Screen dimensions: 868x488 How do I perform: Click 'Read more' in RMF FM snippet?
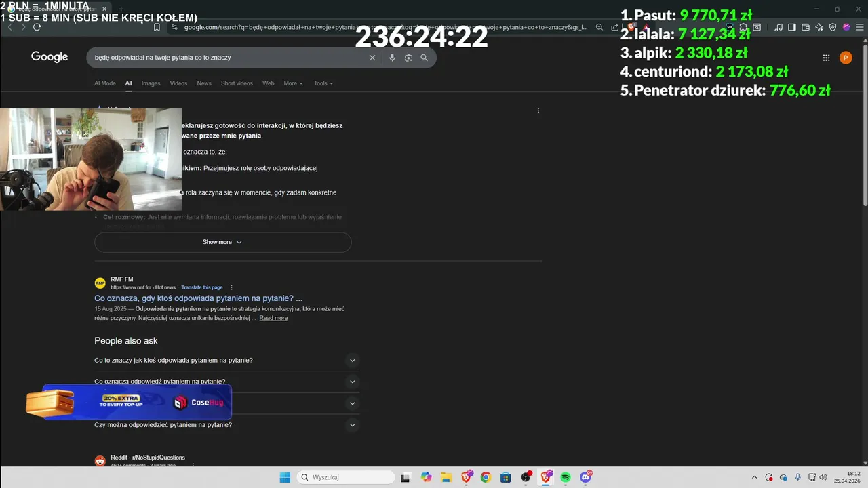[273, 318]
